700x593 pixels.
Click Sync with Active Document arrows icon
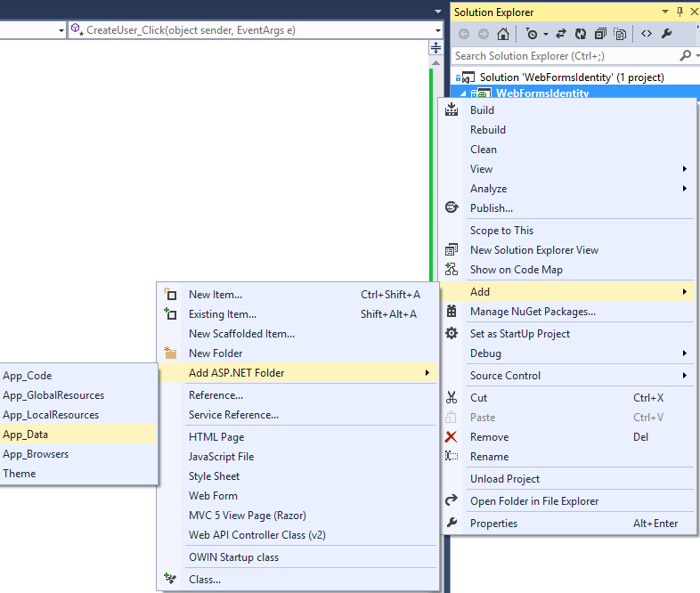[561, 34]
